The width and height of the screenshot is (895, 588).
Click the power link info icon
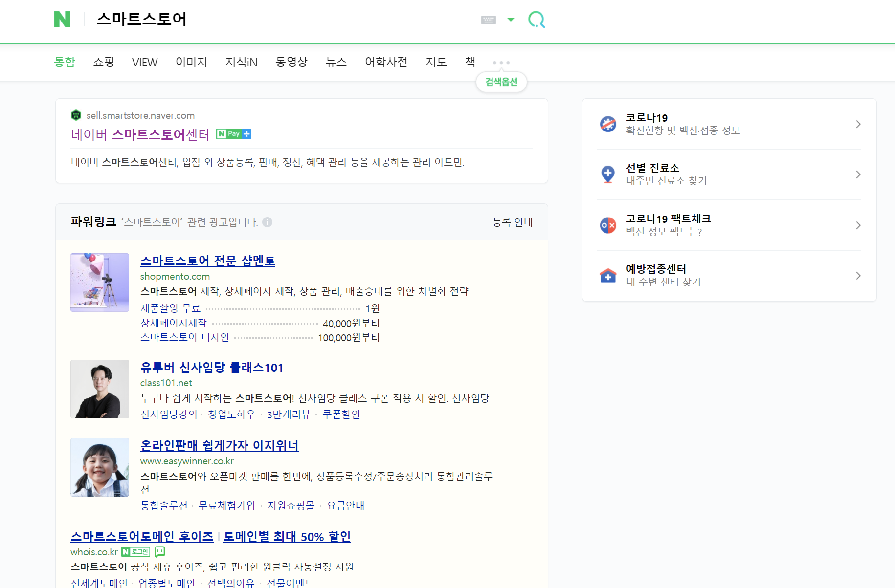[267, 222]
